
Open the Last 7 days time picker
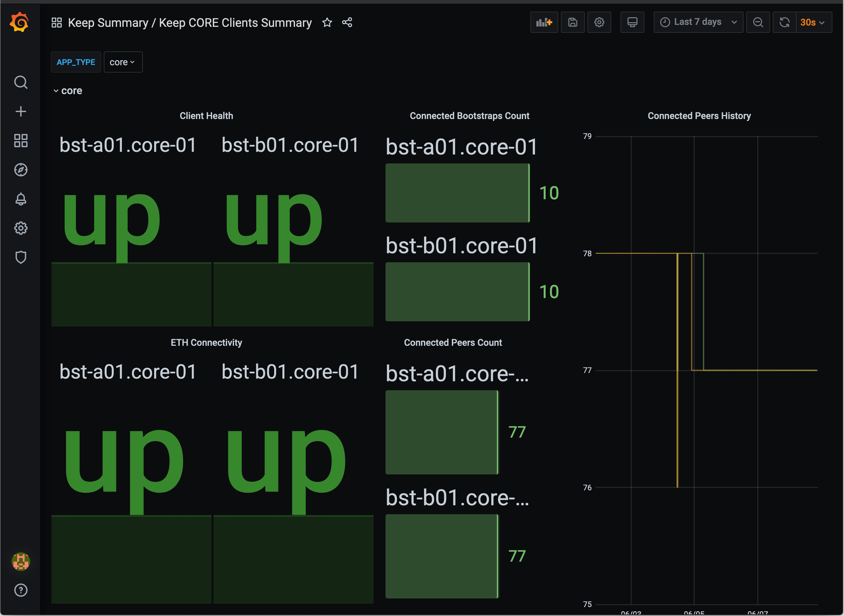coord(697,22)
